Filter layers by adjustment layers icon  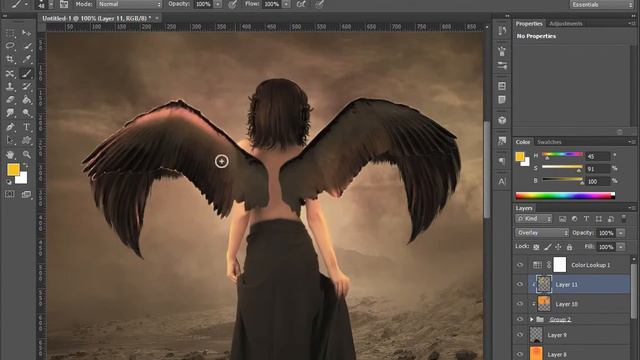tap(574, 219)
